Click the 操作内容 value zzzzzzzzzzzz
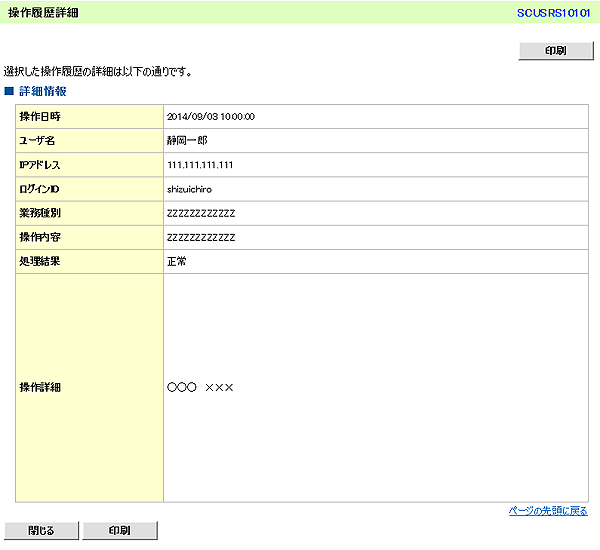 tap(201, 237)
